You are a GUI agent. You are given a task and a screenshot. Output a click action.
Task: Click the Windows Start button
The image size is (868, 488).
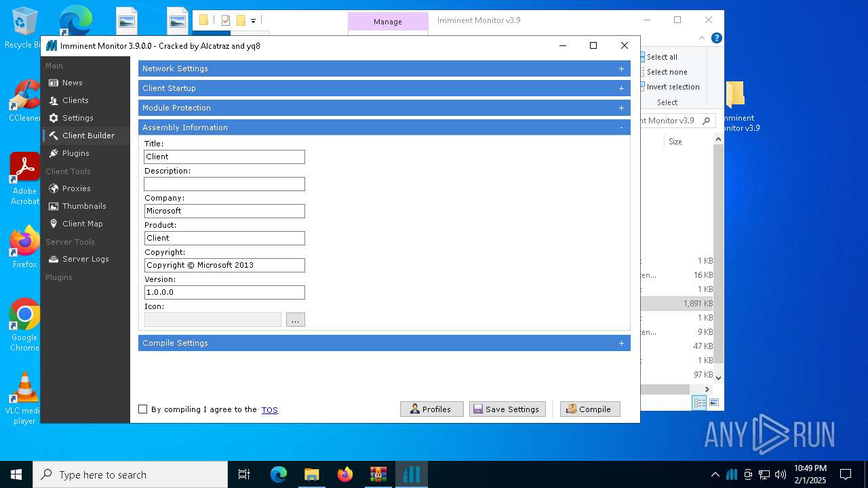pos(16,474)
